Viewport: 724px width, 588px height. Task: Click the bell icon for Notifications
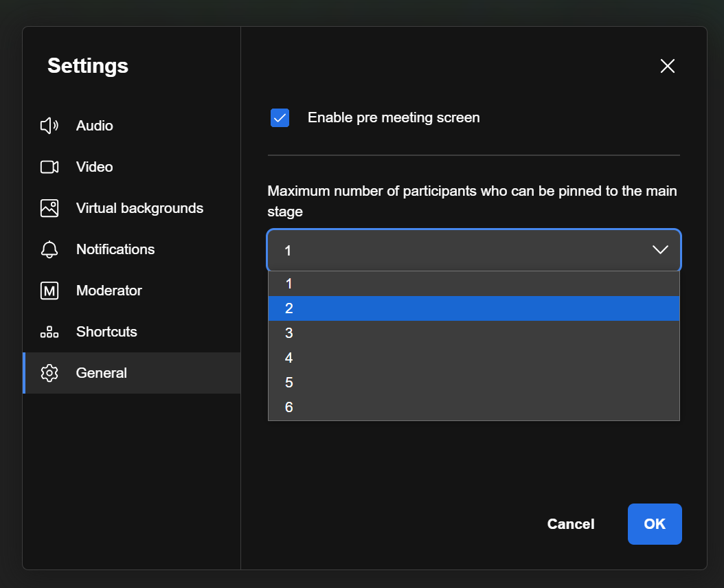click(49, 249)
